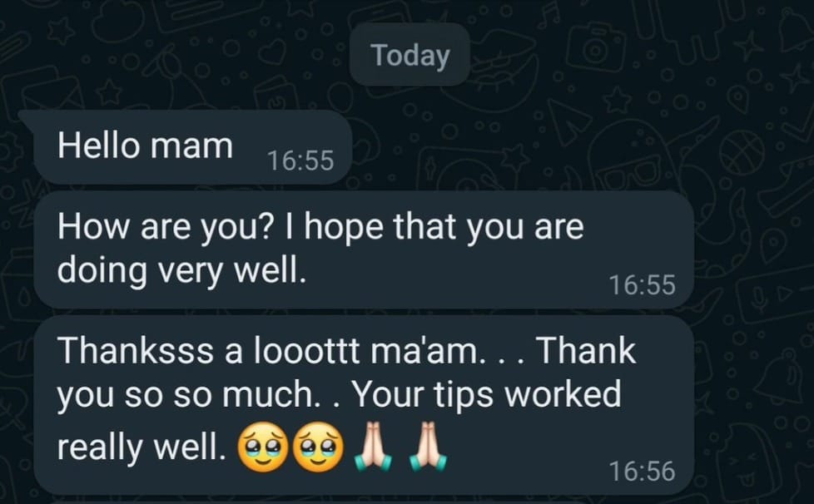Viewport: 814px width, 504px height.
Task: Select the first folded hands emoji
Action: [x=372, y=447]
